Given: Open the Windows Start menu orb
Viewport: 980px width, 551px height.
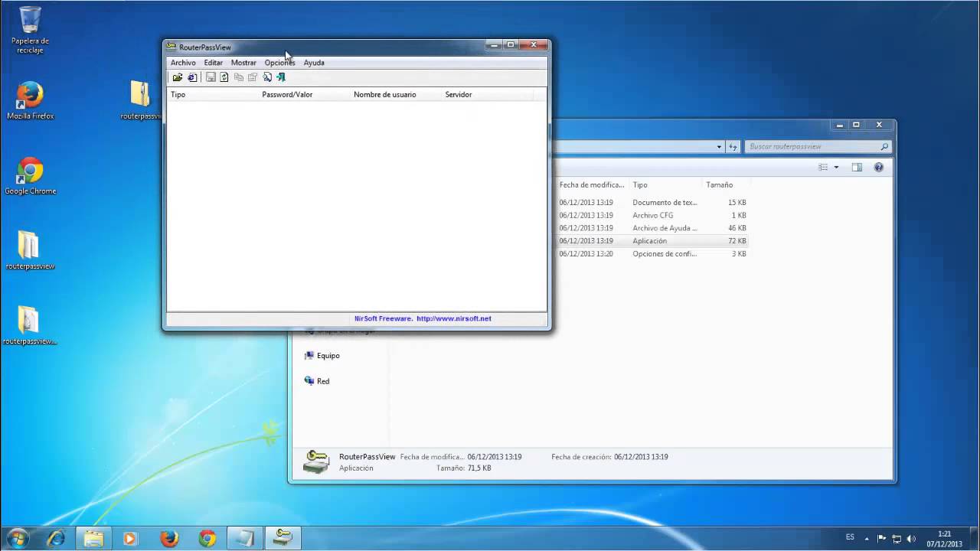Looking at the screenshot, I should 18,538.
